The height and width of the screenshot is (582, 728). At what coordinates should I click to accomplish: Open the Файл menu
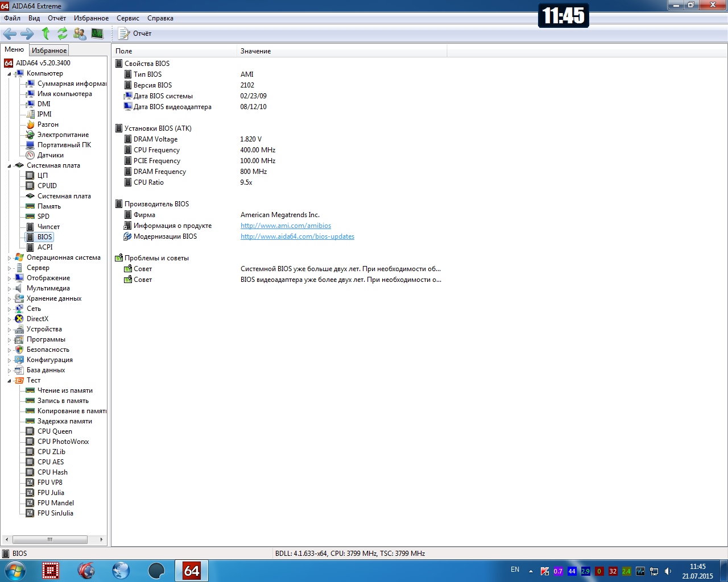(12, 18)
